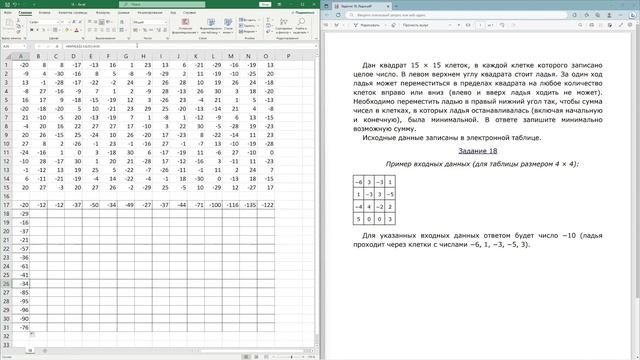
Task: Adjust the Excel zoom slider
Action: (x=291, y=357)
